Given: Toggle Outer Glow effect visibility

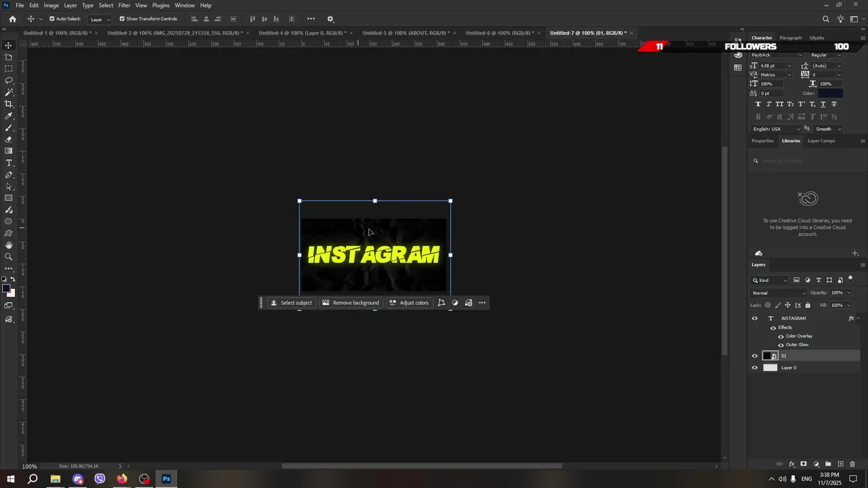Looking at the screenshot, I should [x=781, y=345].
